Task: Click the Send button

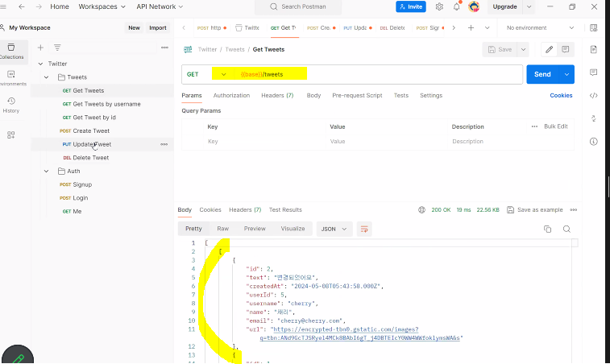Action: click(542, 74)
